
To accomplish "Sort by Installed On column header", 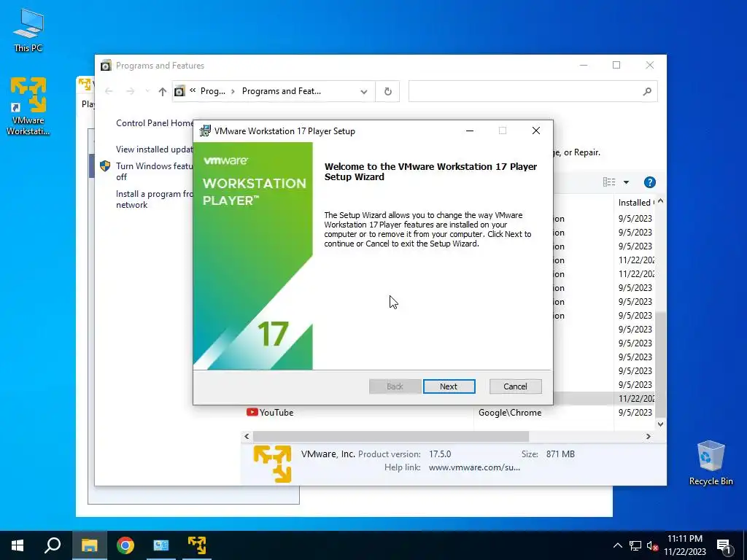I will [636, 203].
